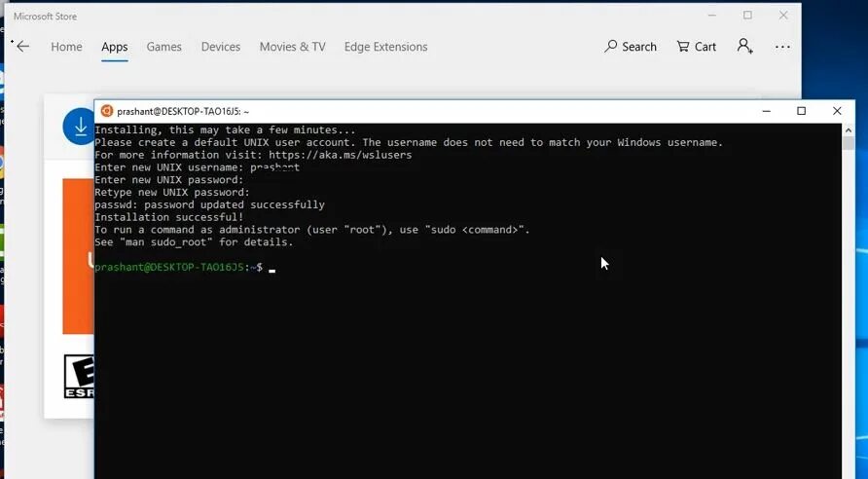Screen dimensions: 868x479
Task: Click the ESRB rating badge in Store
Action: point(79,377)
